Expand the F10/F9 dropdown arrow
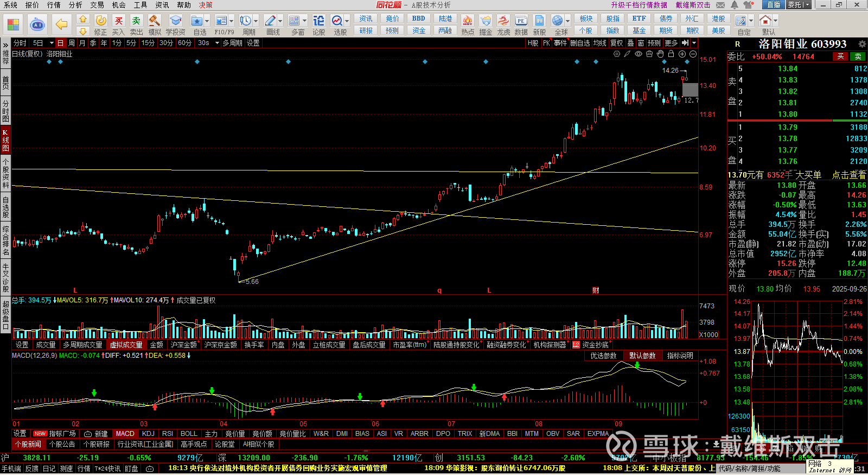 (232, 21)
